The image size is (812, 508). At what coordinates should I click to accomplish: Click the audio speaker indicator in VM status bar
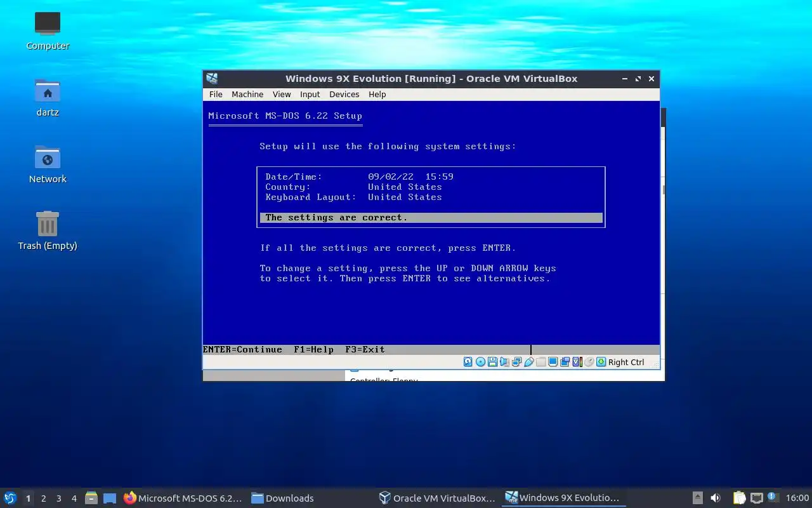point(504,362)
